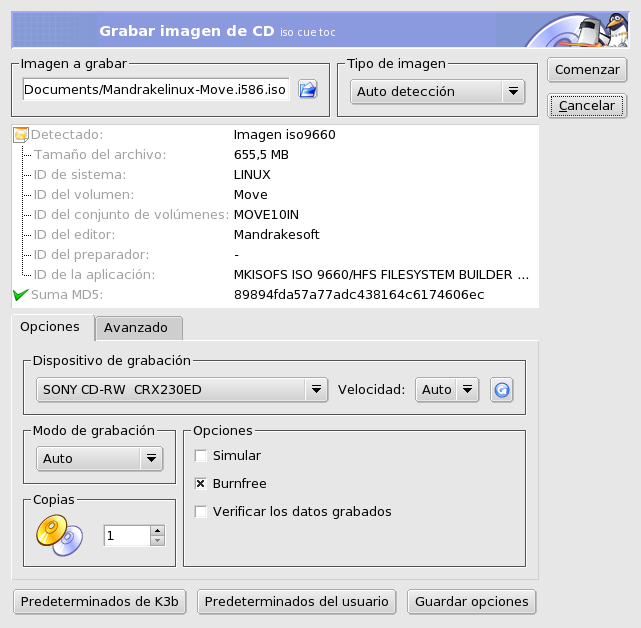Click the 'Grabar imagen de CD' header title
This screenshot has width=641, height=628.
(187, 31)
